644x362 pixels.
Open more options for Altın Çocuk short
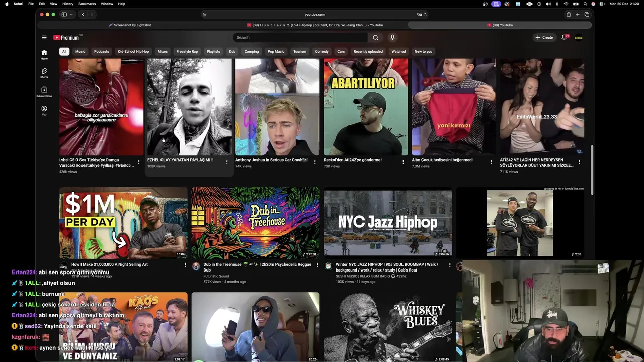pyautogui.click(x=491, y=162)
